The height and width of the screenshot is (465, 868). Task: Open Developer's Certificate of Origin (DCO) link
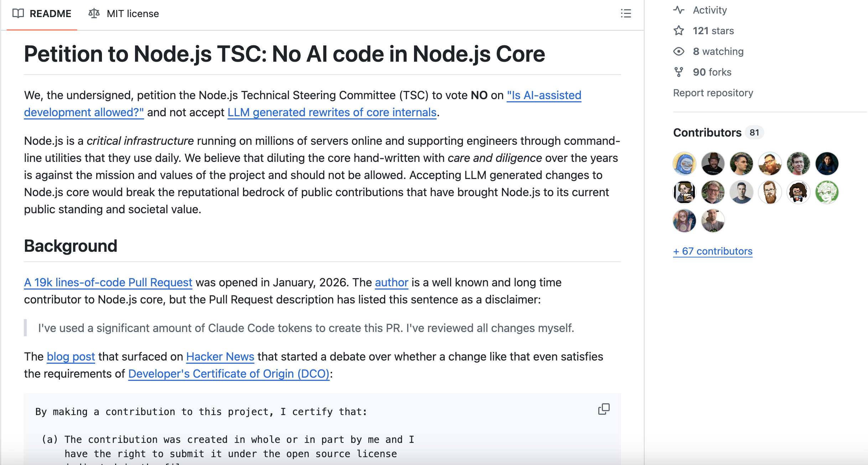coord(229,374)
